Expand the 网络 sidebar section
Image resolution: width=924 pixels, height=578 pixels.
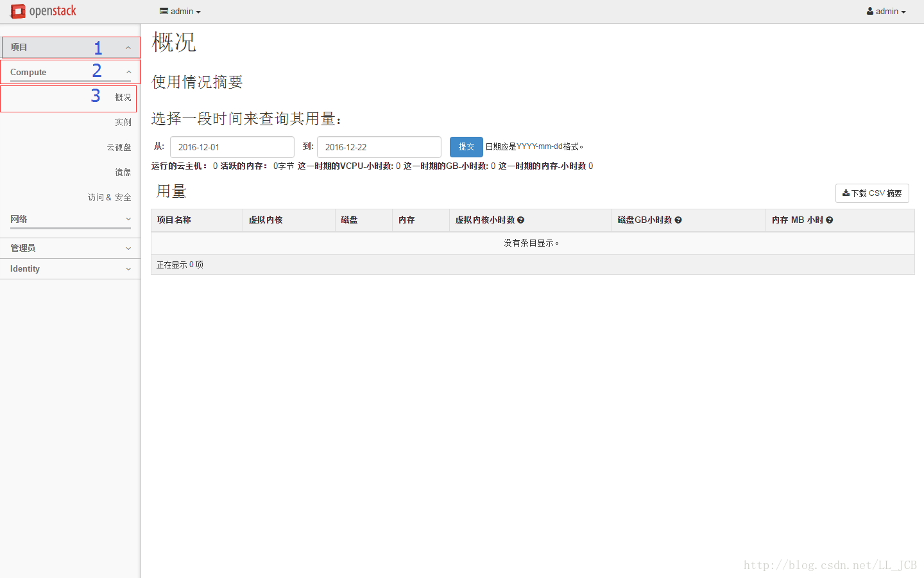(71, 219)
